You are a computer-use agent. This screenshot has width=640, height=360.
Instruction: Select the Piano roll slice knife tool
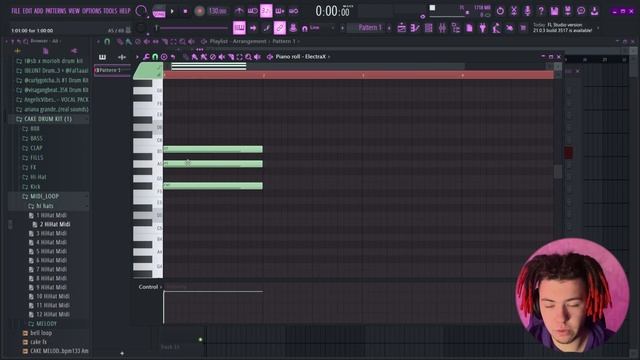(x=231, y=57)
